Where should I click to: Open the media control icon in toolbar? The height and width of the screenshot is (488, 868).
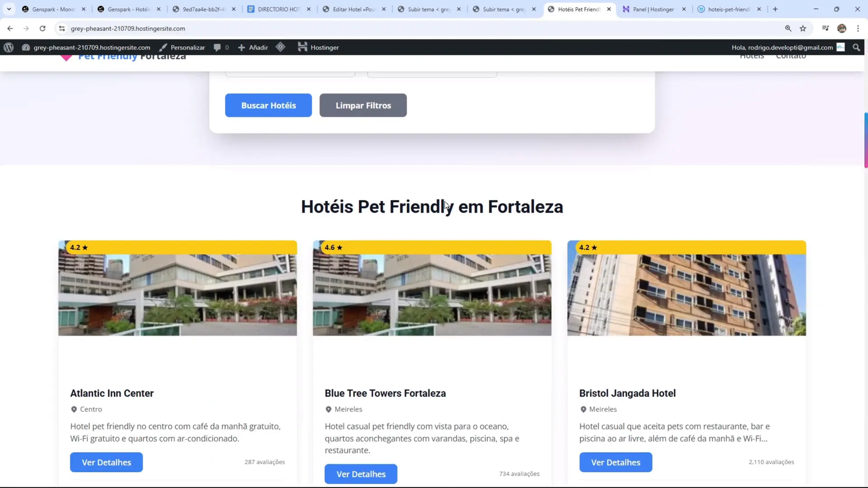pos(825,28)
